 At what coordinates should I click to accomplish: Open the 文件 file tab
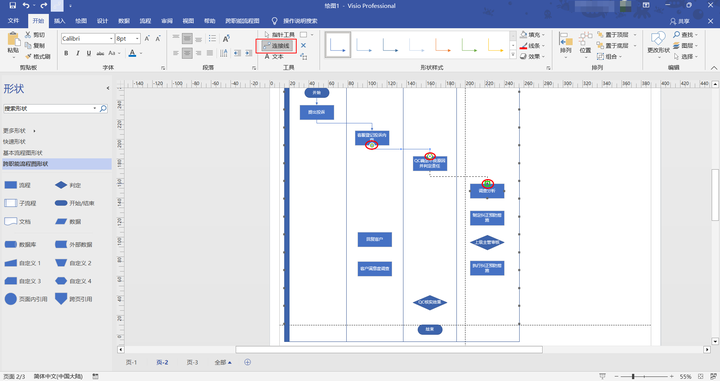13,21
